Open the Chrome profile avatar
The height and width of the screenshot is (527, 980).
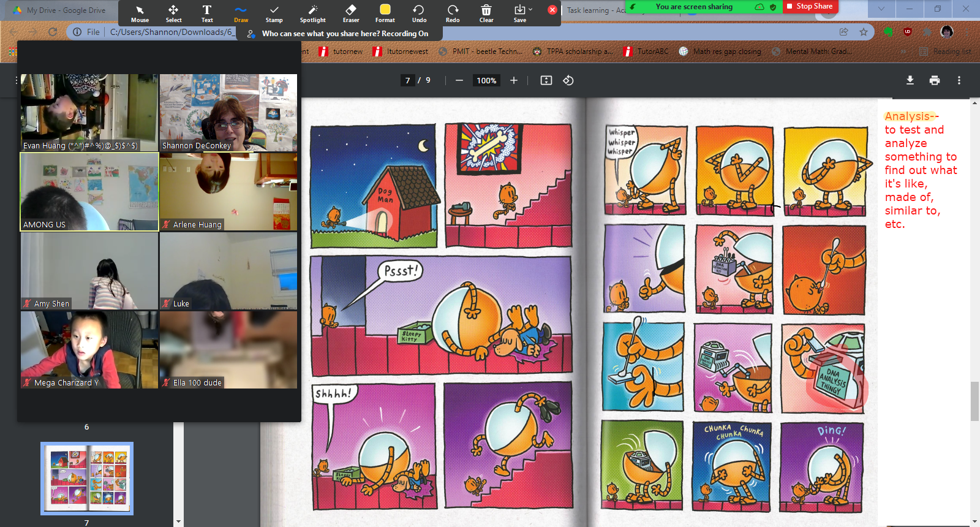pos(947,32)
